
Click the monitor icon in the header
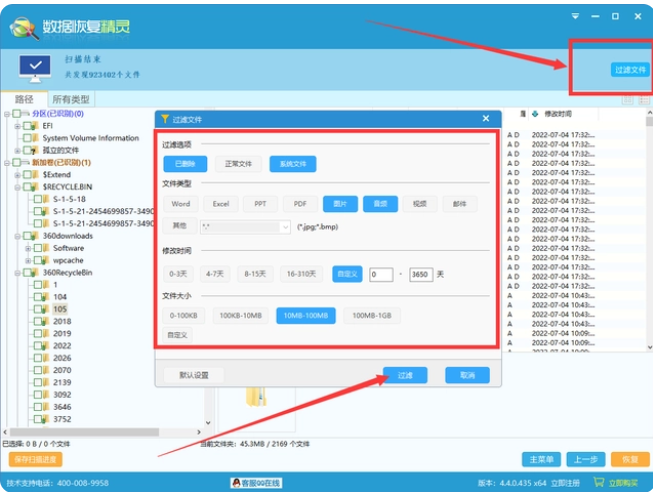36,67
